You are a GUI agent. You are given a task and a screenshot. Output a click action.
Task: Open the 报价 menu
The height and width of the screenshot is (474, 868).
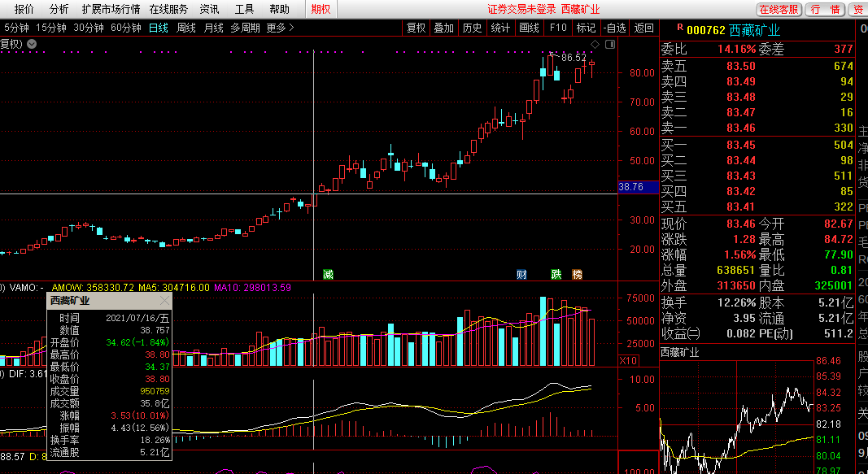tap(24, 10)
